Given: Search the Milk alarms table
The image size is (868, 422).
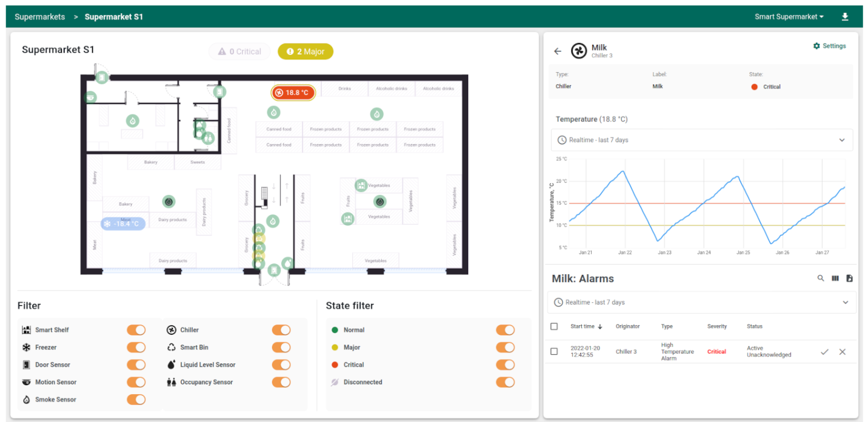Looking at the screenshot, I should point(821,279).
